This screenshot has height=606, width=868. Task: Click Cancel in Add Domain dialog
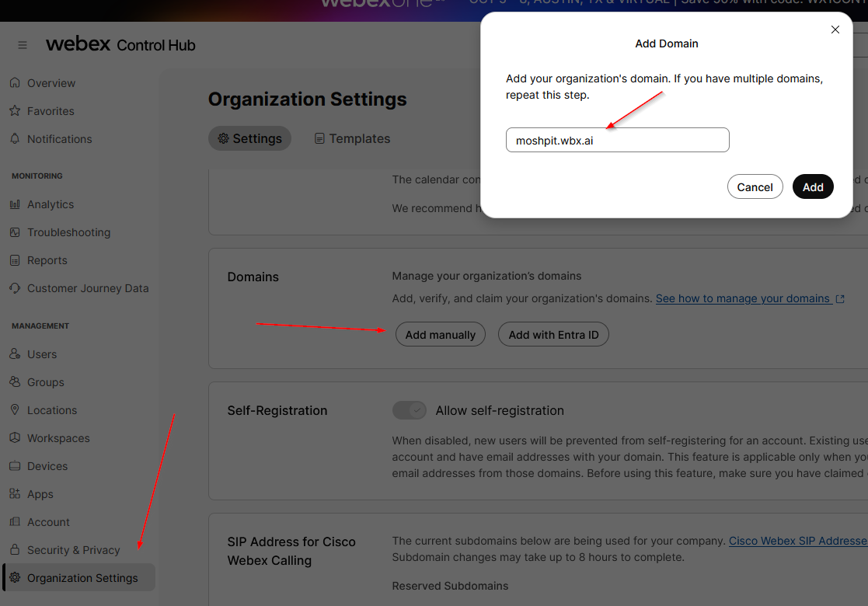(755, 187)
